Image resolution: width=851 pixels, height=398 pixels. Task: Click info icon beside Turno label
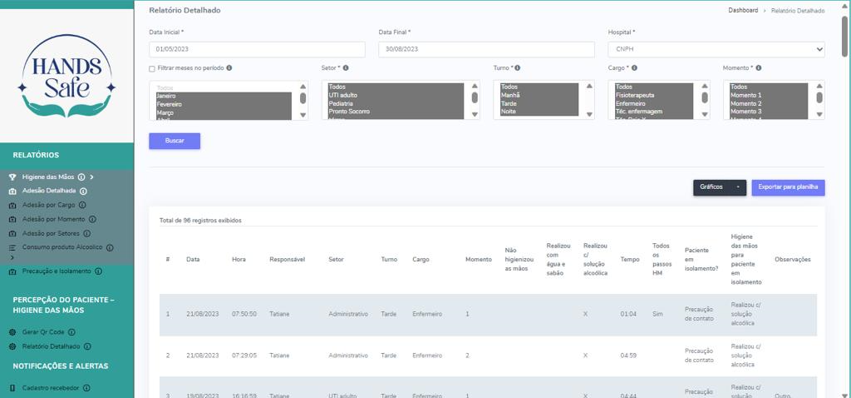(x=517, y=68)
